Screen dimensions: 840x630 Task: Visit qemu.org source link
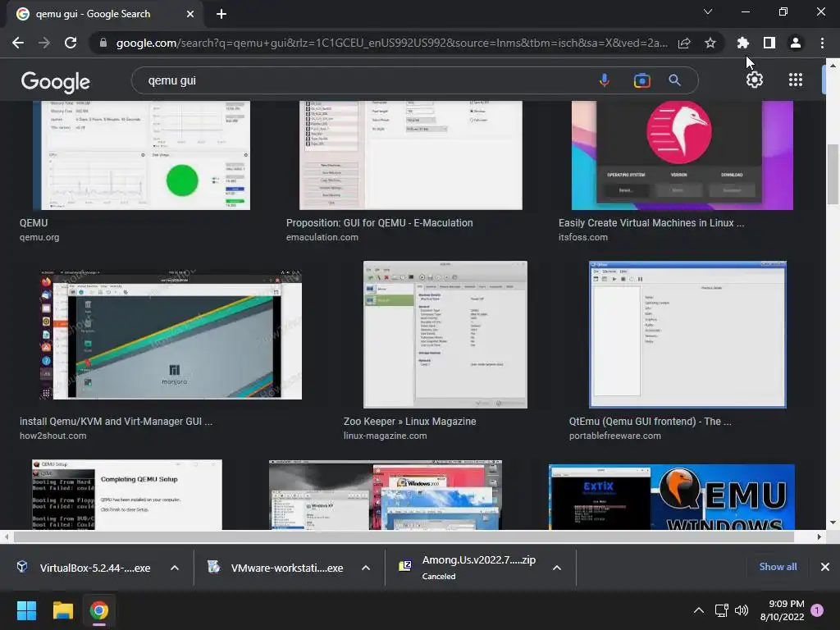click(x=39, y=237)
